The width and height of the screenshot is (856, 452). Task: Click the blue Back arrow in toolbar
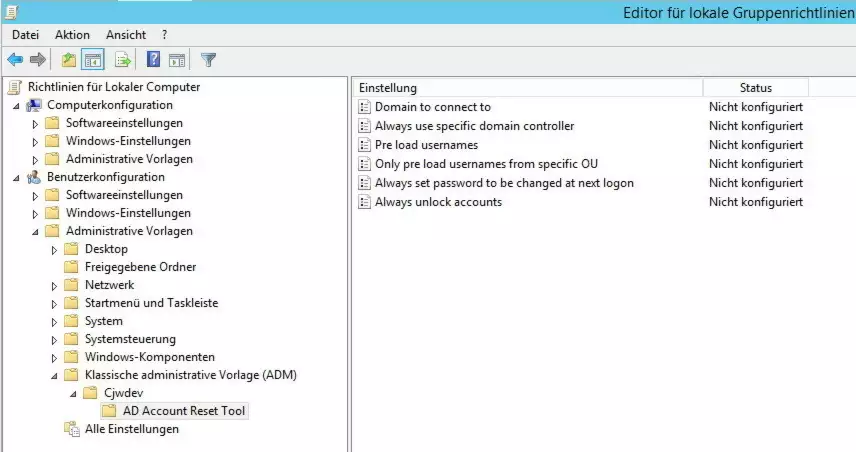[x=15, y=60]
